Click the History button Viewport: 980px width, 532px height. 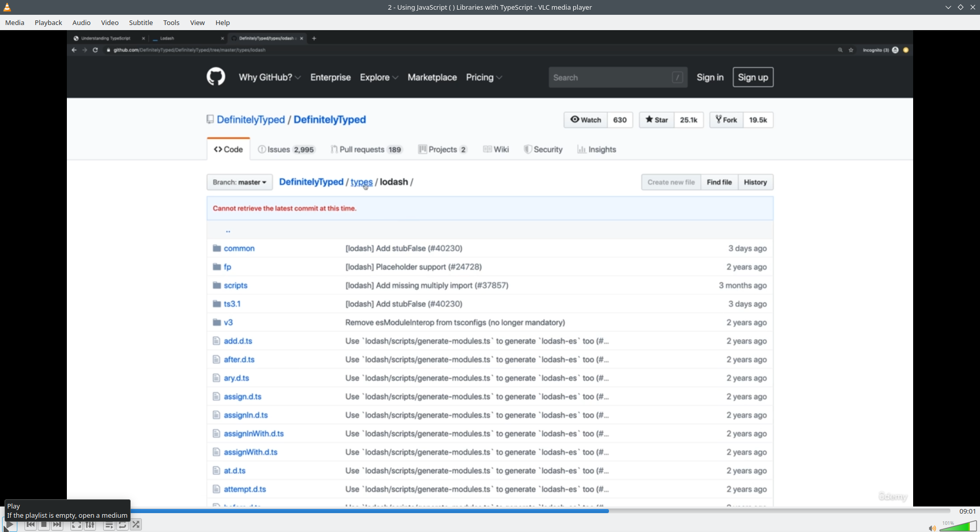pos(755,182)
